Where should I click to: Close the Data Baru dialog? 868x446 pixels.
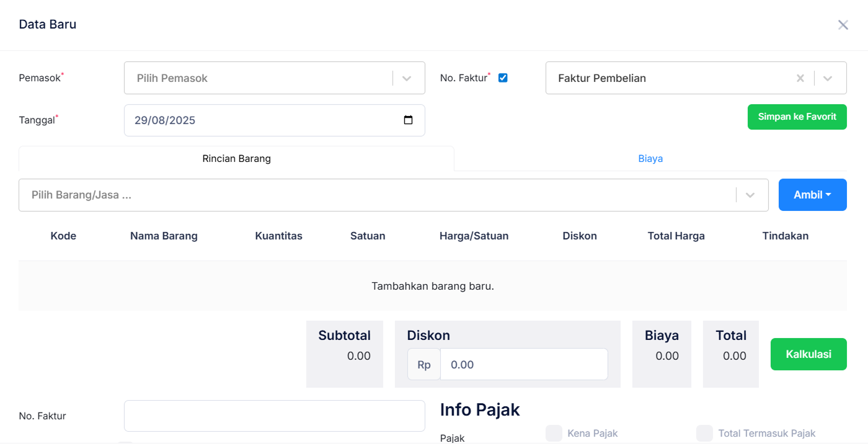[843, 25]
